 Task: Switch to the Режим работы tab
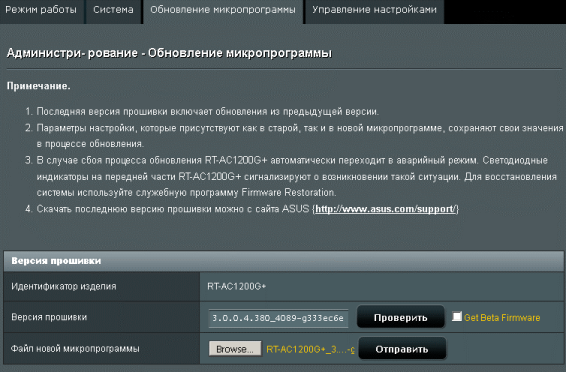[x=41, y=11]
